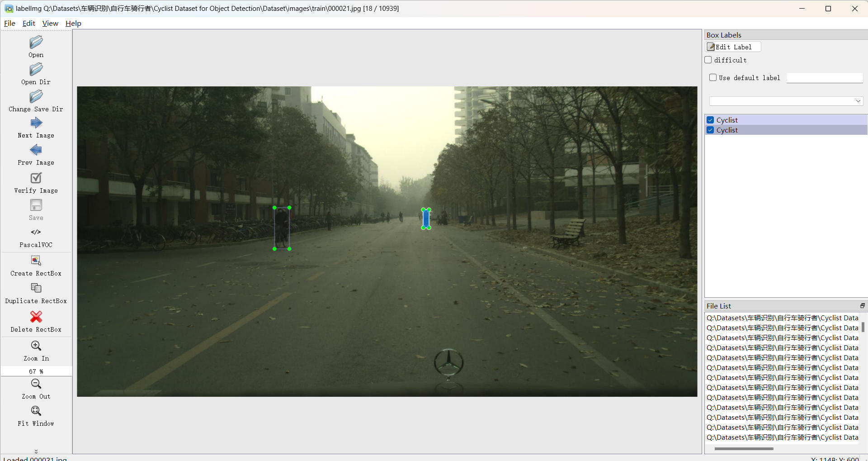Click the Open Dir folder icon

pyautogui.click(x=36, y=69)
